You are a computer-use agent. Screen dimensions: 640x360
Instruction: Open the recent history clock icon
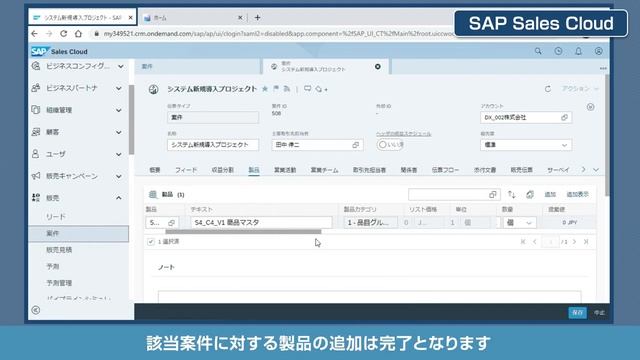(558, 51)
